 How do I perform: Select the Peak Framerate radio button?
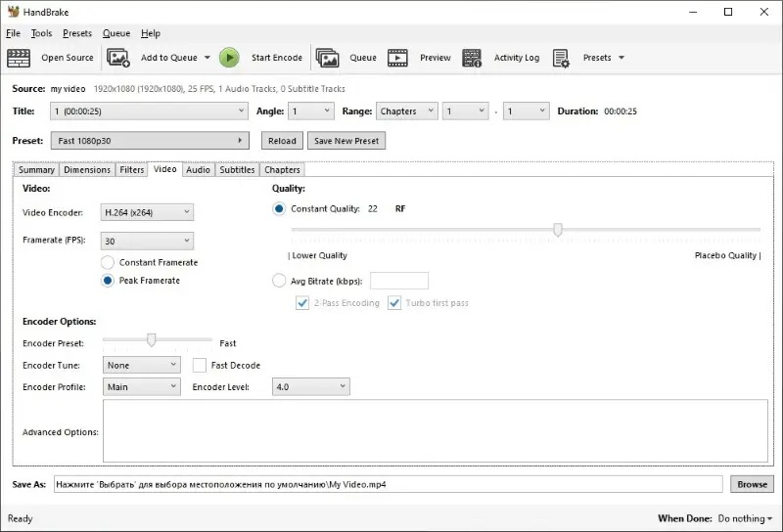coord(108,281)
